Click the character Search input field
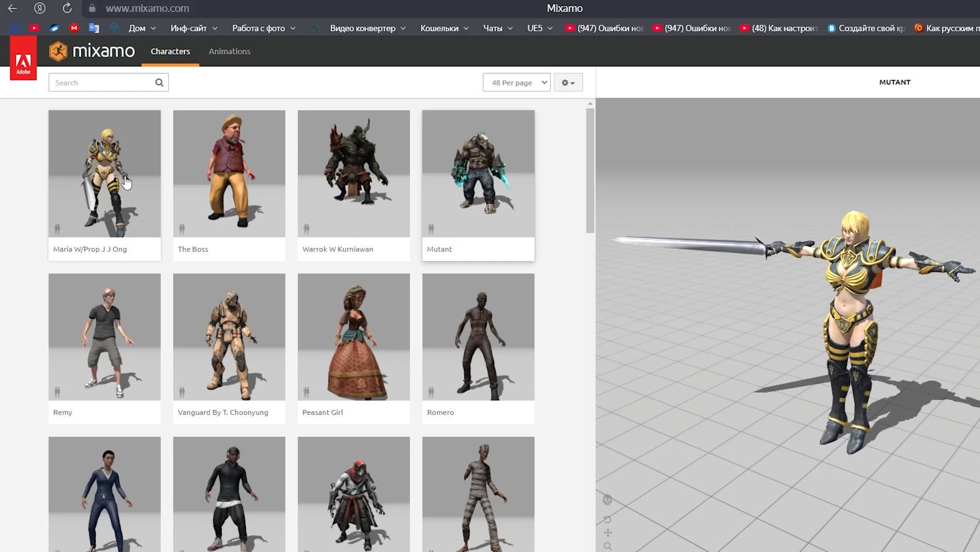 (102, 82)
